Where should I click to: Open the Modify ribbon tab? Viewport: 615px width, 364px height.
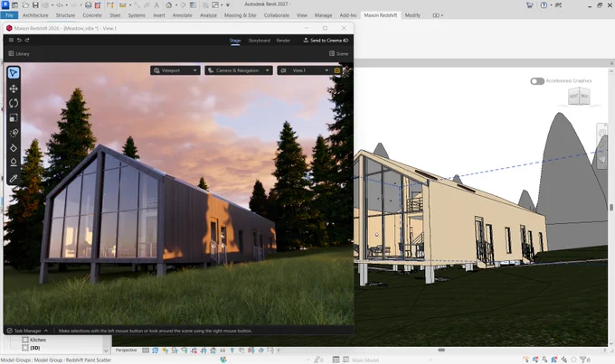412,15
